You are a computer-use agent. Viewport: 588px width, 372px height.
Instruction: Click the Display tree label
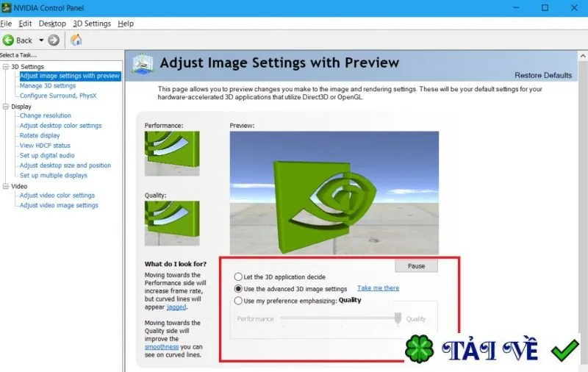click(x=21, y=107)
